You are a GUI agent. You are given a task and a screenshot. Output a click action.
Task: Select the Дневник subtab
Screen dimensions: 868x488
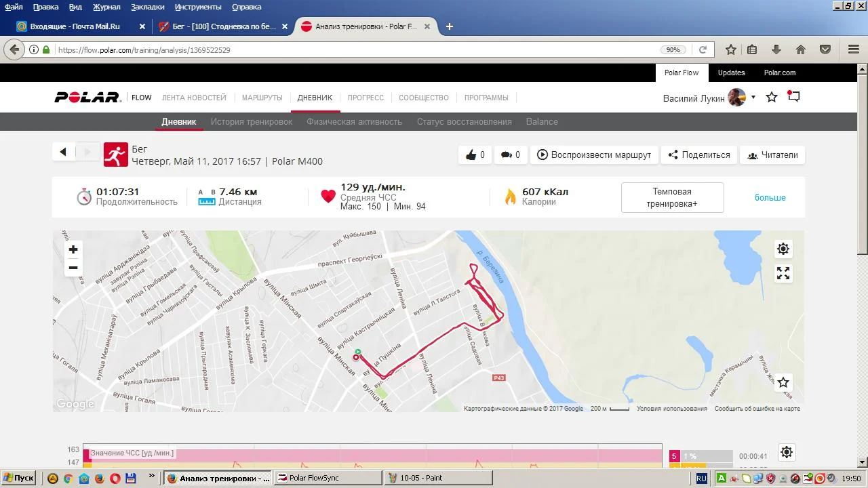click(x=179, y=122)
